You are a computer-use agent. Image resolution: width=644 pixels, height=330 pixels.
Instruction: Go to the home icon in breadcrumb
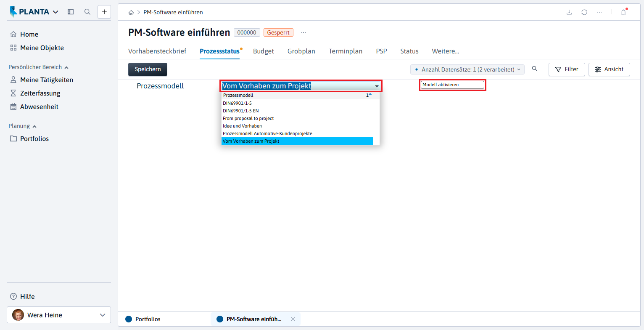click(132, 13)
